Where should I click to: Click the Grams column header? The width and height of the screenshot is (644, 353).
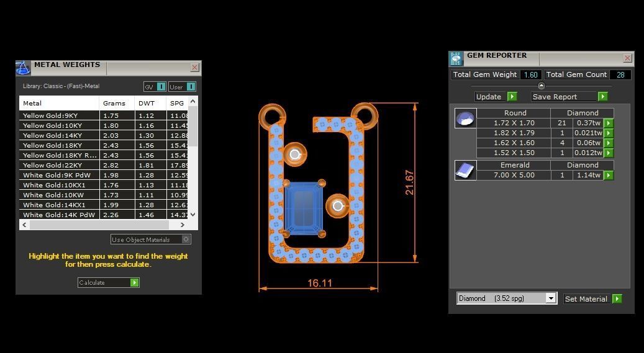tap(117, 103)
